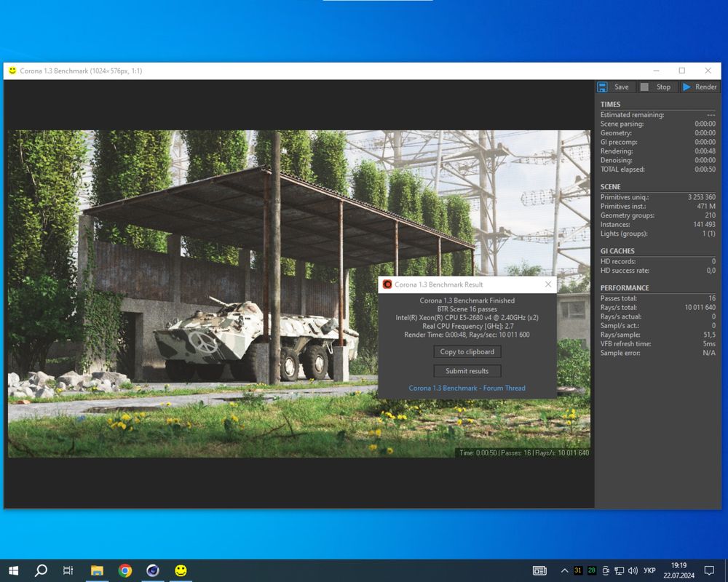Viewport: 728px width, 582px height.
Task: Open File Explorer from the taskbar
Action: point(97,570)
